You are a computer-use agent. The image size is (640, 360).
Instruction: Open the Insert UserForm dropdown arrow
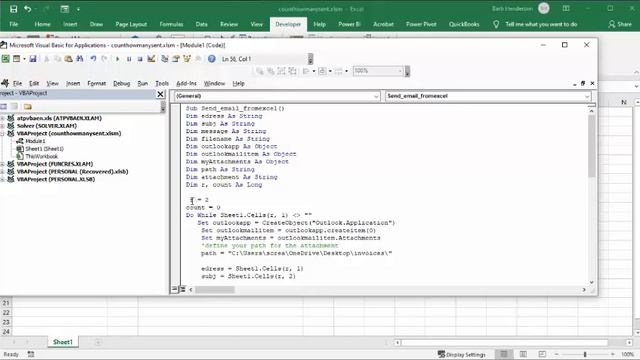coord(24,59)
